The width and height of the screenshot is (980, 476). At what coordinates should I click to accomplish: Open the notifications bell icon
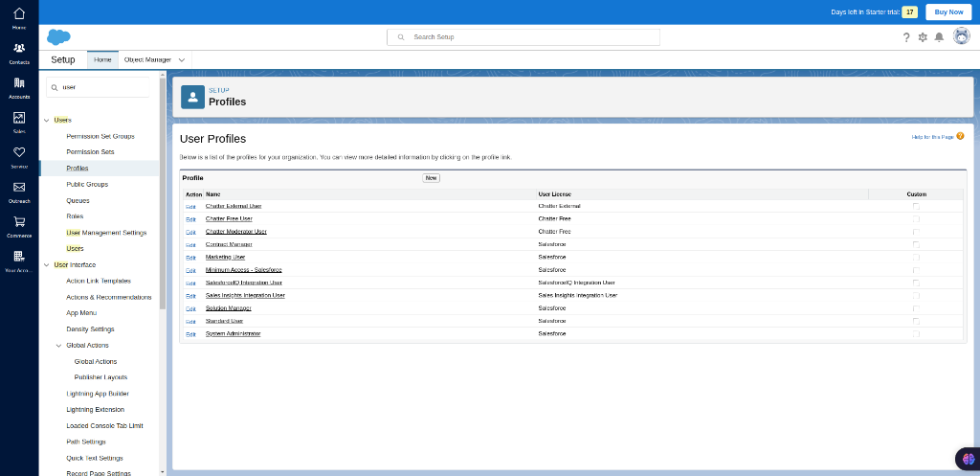[939, 37]
